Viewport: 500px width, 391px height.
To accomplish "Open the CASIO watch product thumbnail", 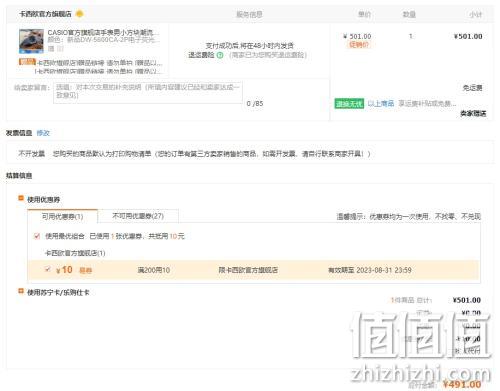I will click(31, 41).
